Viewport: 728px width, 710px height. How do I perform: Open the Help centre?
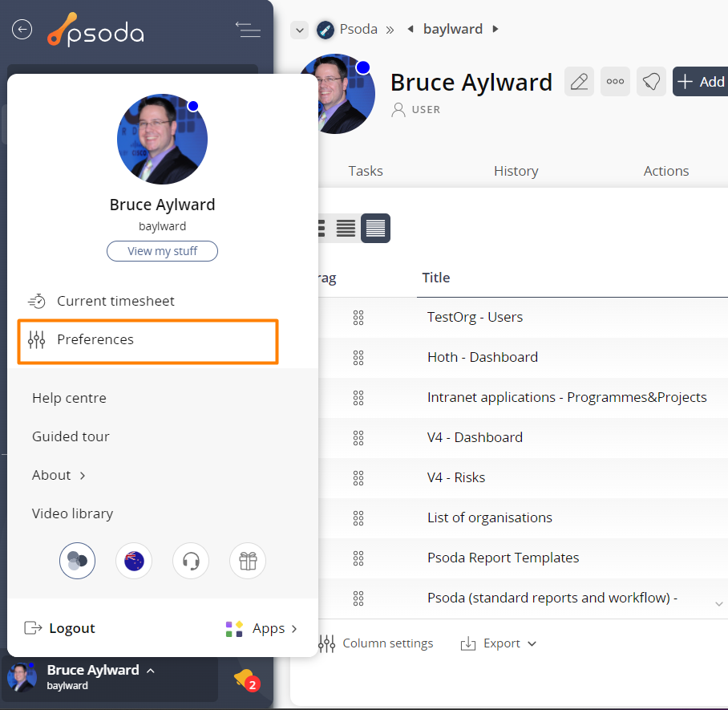69,398
